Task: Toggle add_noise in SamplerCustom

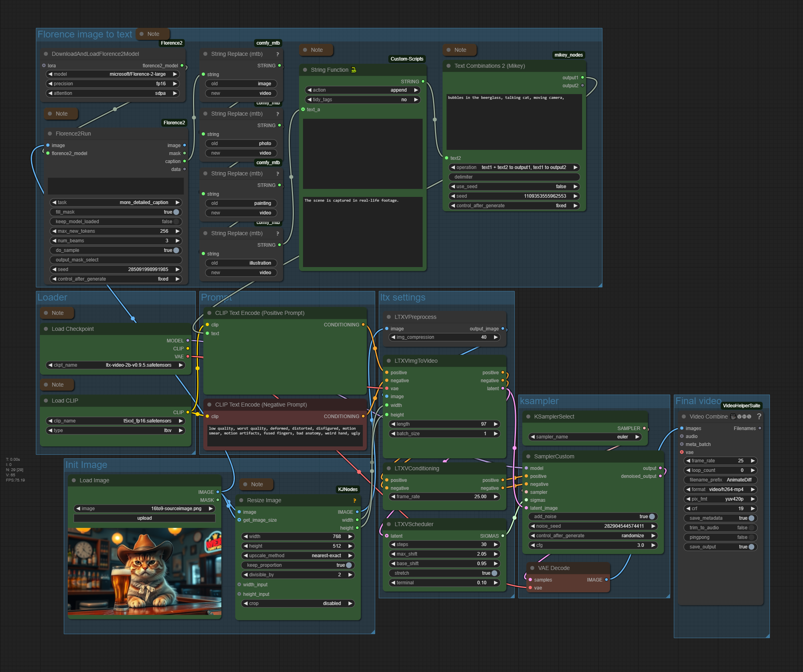Action: point(652,517)
